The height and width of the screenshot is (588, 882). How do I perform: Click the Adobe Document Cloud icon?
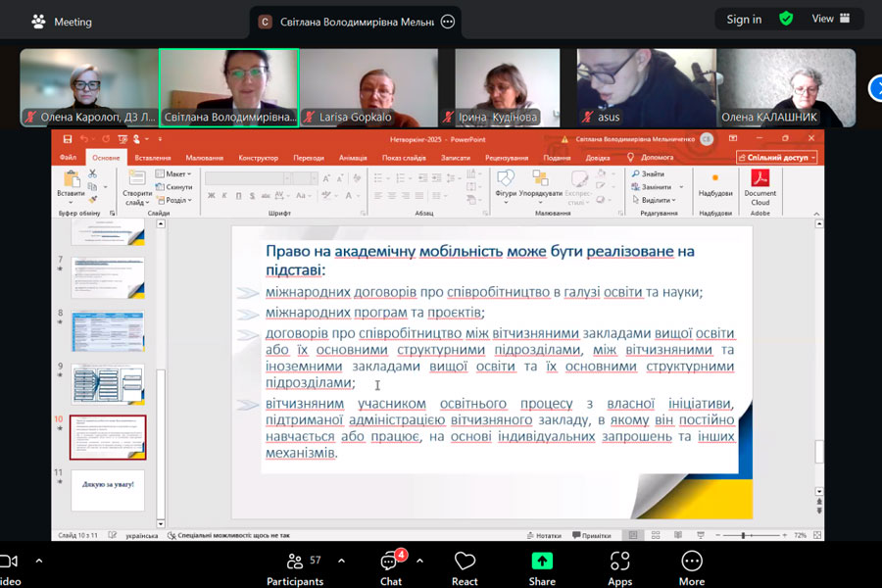[x=759, y=178]
